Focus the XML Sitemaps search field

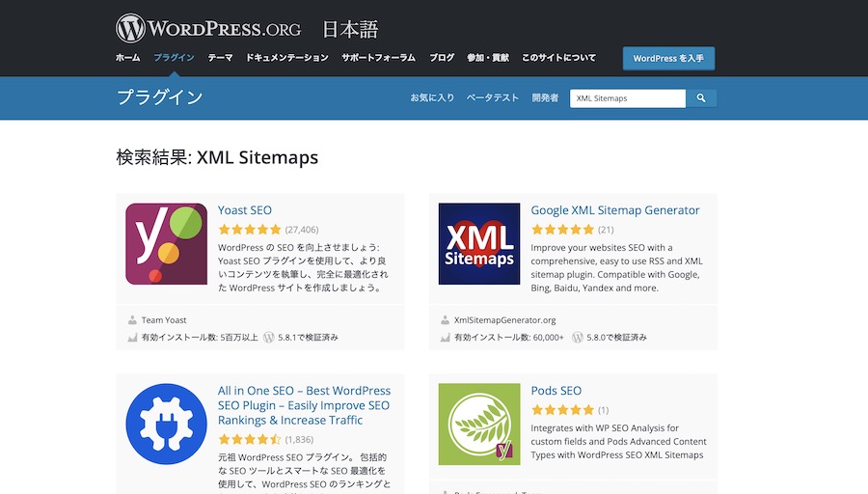tap(628, 98)
